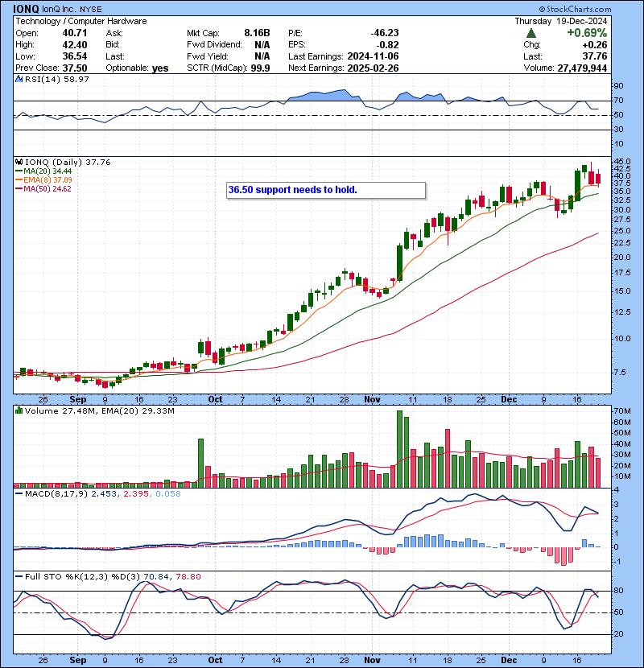Click the IONQ ticker symbol in header

pyautogui.click(x=26, y=9)
